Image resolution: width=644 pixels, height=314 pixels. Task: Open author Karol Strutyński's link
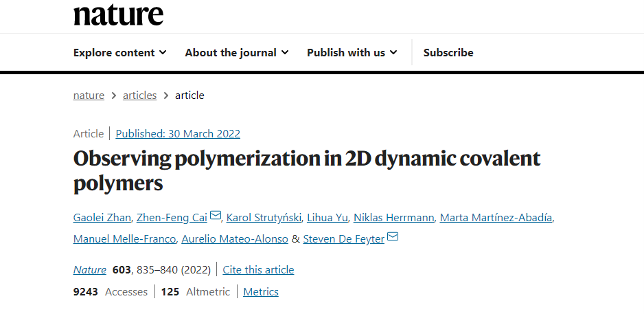pos(264,217)
